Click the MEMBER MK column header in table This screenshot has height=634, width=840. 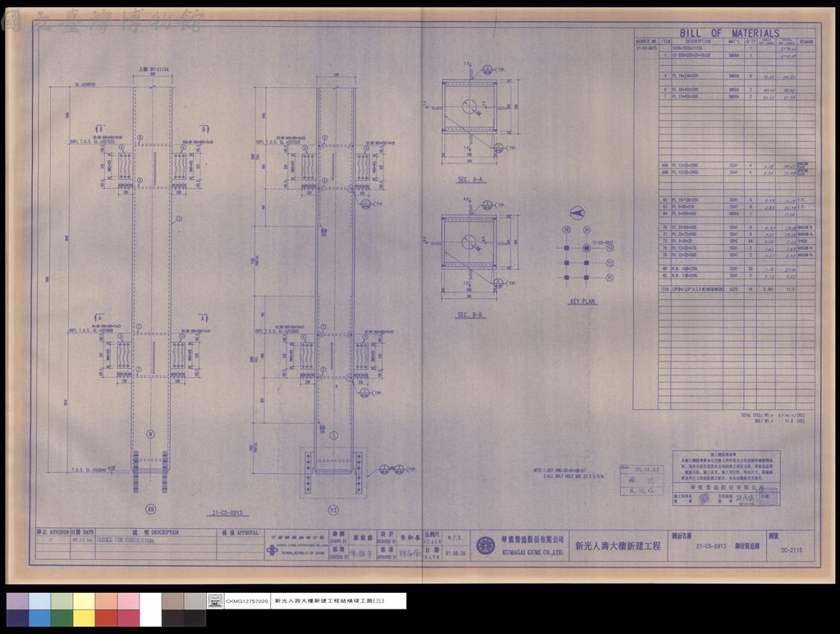[x=646, y=41]
